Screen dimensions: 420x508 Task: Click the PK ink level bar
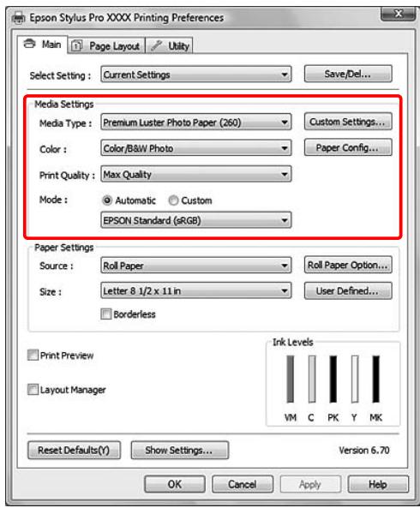coord(333,379)
